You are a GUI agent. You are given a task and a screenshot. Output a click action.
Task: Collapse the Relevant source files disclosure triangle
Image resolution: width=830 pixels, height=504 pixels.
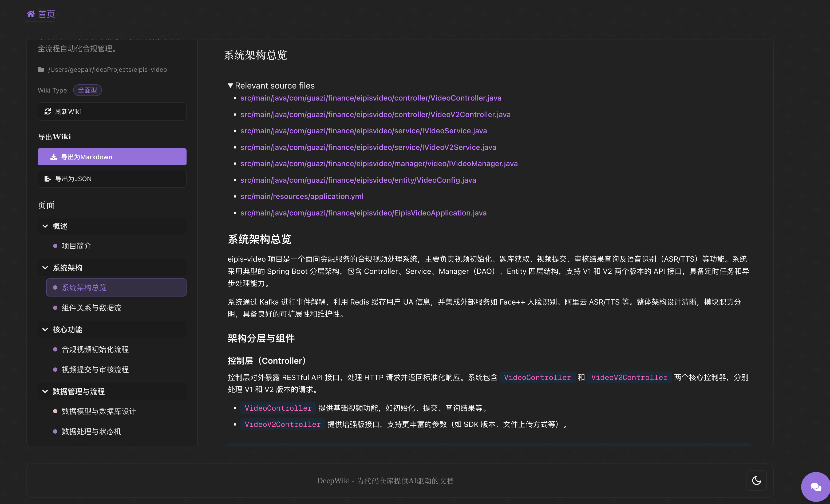coord(230,86)
